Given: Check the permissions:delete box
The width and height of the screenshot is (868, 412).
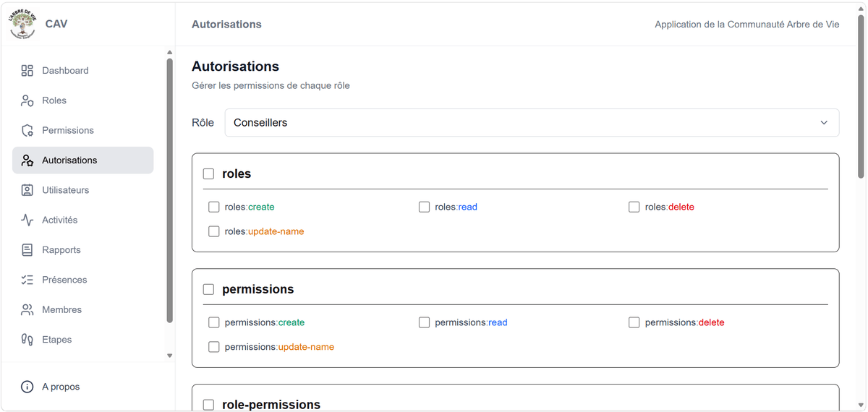Looking at the screenshot, I should tap(634, 322).
